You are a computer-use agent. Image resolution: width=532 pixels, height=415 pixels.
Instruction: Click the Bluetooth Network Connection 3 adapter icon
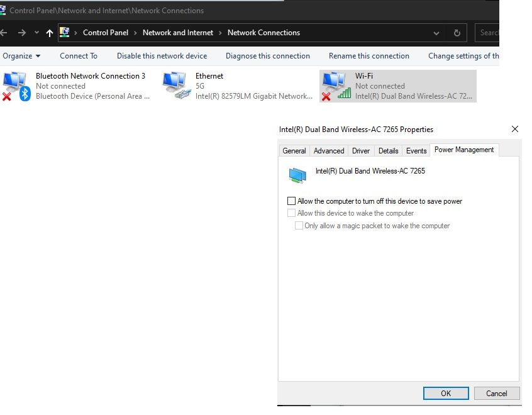point(16,86)
